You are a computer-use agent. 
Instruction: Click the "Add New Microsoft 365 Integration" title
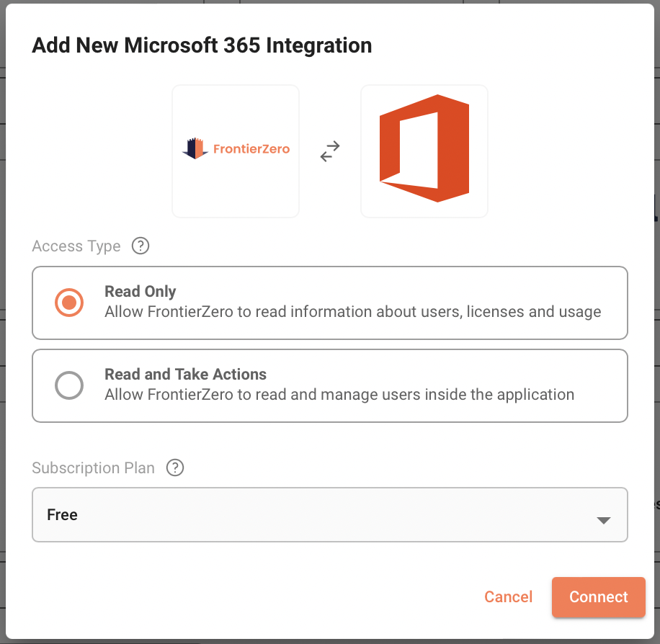coord(202,45)
